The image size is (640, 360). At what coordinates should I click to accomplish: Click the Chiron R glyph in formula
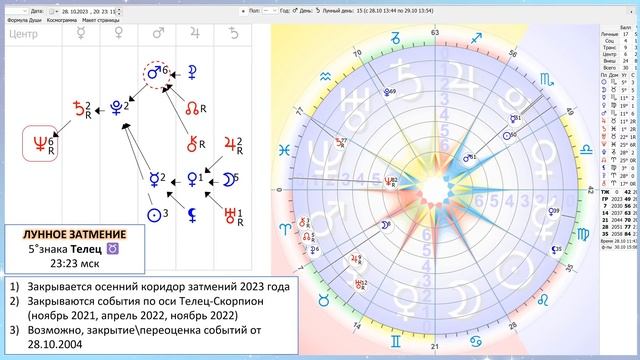pos(196,144)
